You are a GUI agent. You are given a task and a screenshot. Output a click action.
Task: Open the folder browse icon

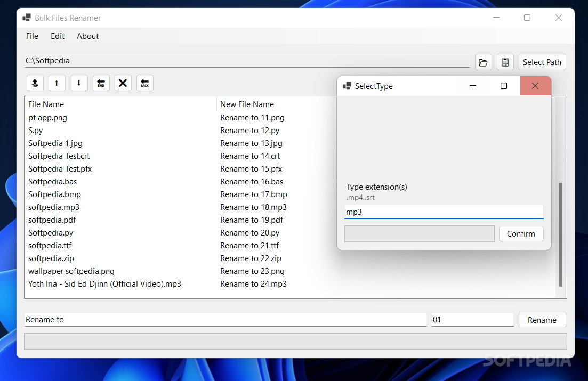(484, 62)
